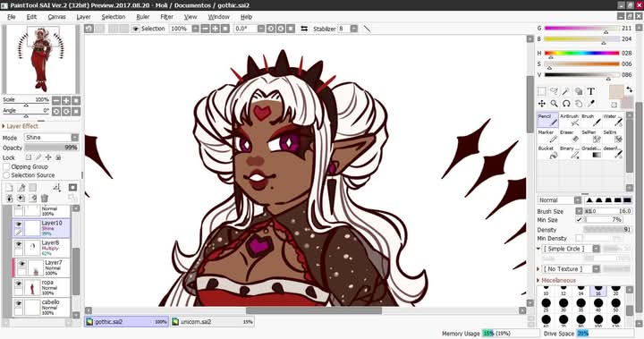644x339 pixels.
Task: Switch to the gothic.sai2 document tab
Action: pos(127,322)
